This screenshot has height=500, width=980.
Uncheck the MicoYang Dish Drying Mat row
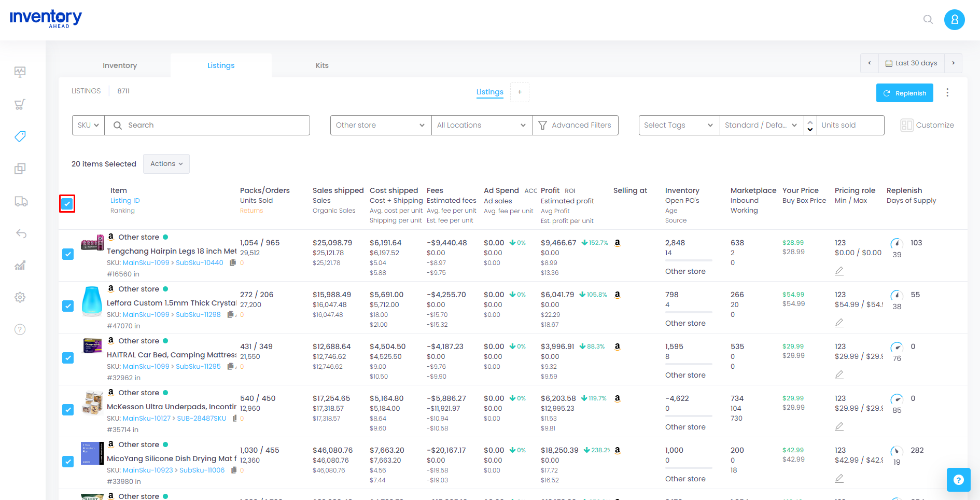point(68,462)
